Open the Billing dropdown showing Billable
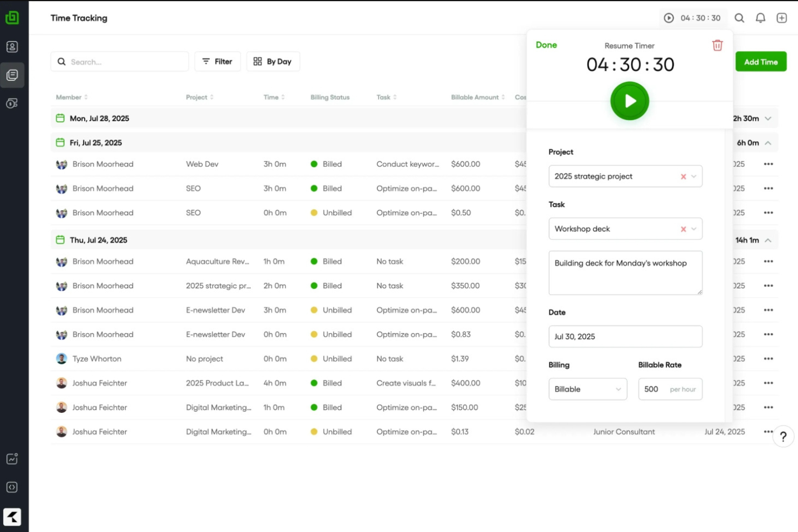 [588, 389]
